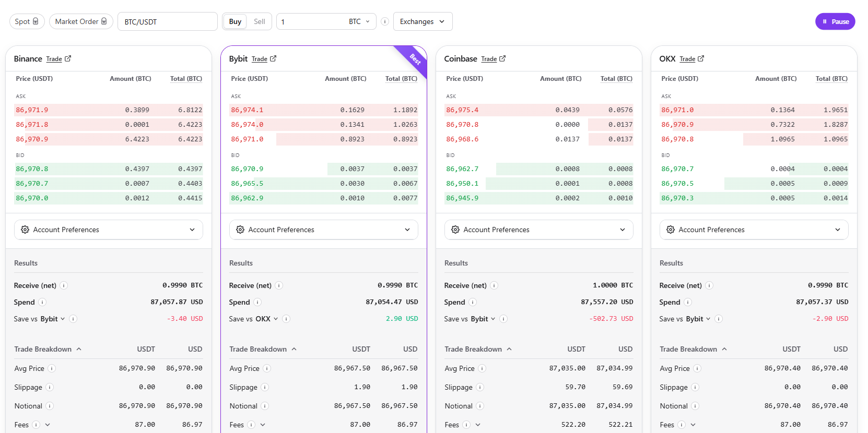Open the Exchanges dropdown
The image size is (868, 433).
click(x=423, y=21)
